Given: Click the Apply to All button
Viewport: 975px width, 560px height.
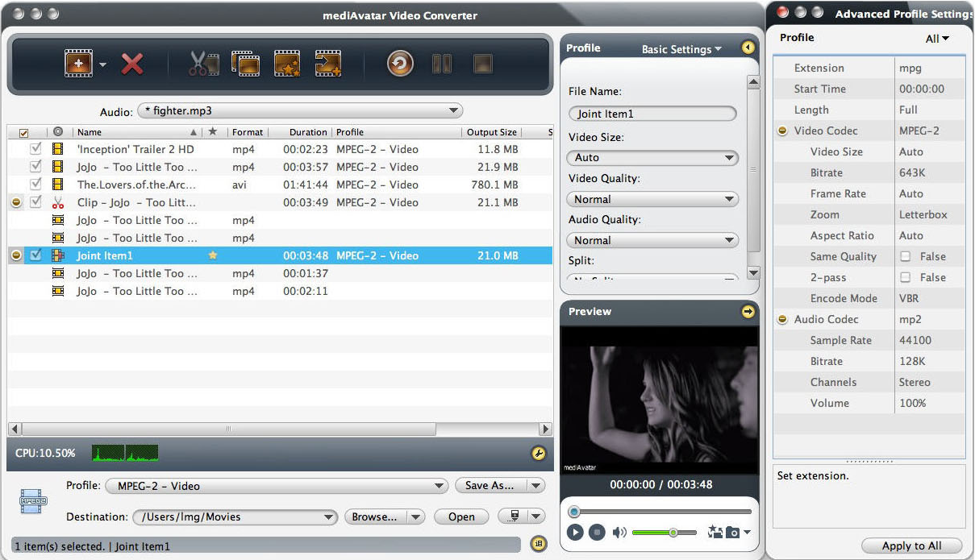Looking at the screenshot, I should [911, 545].
